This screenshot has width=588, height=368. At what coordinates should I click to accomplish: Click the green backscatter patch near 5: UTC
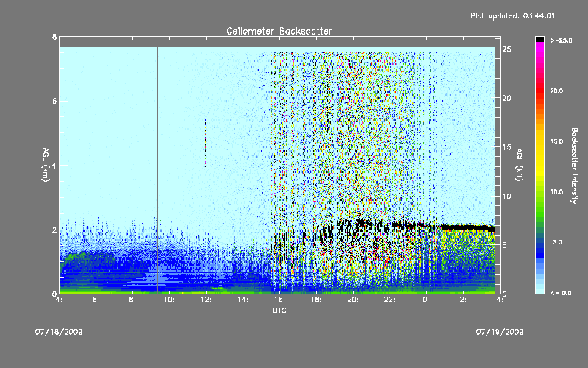click(89, 258)
